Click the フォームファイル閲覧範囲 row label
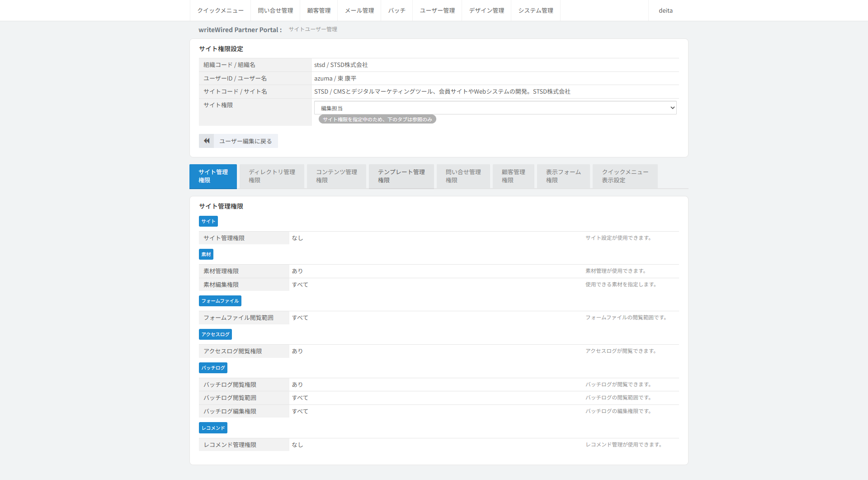This screenshot has height=480, width=868. [x=238, y=318]
